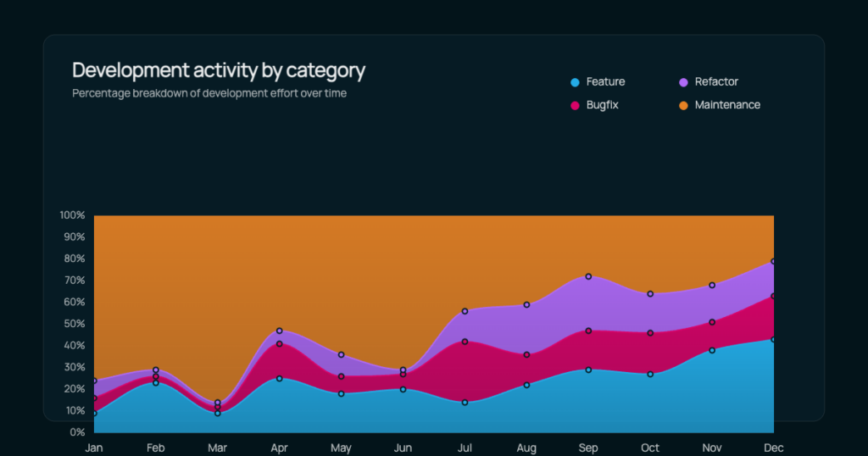Click the 'Apr' x-axis label
The height and width of the screenshot is (456, 868).
(280, 448)
